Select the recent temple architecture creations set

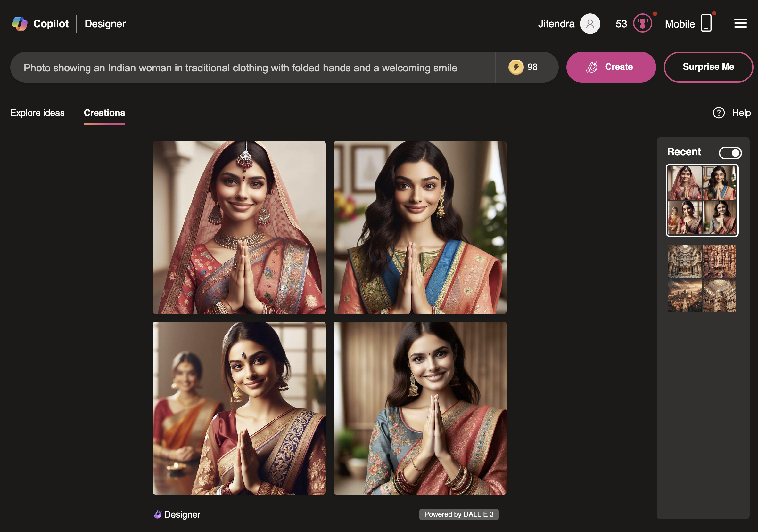point(702,278)
